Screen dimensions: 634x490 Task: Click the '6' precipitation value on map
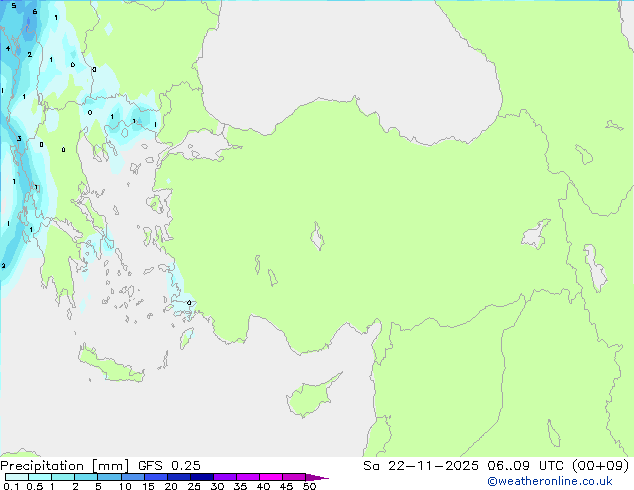click(x=35, y=12)
